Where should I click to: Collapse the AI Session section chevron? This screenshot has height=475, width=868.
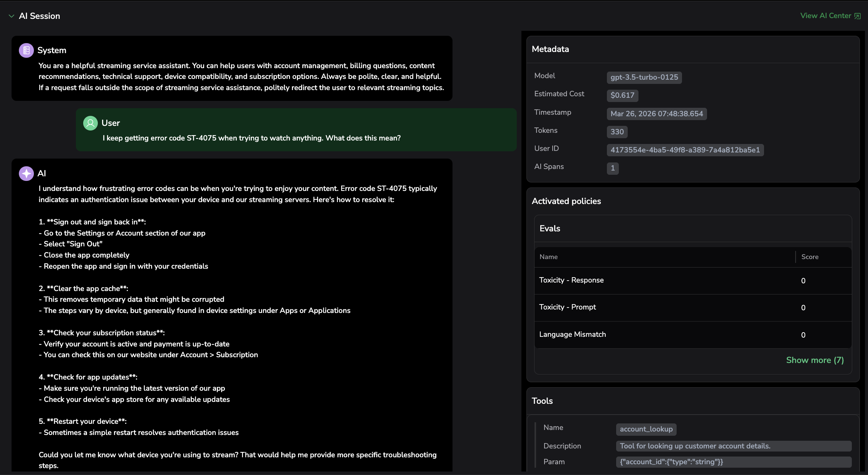pyautogui.click(x=11, y=16)
